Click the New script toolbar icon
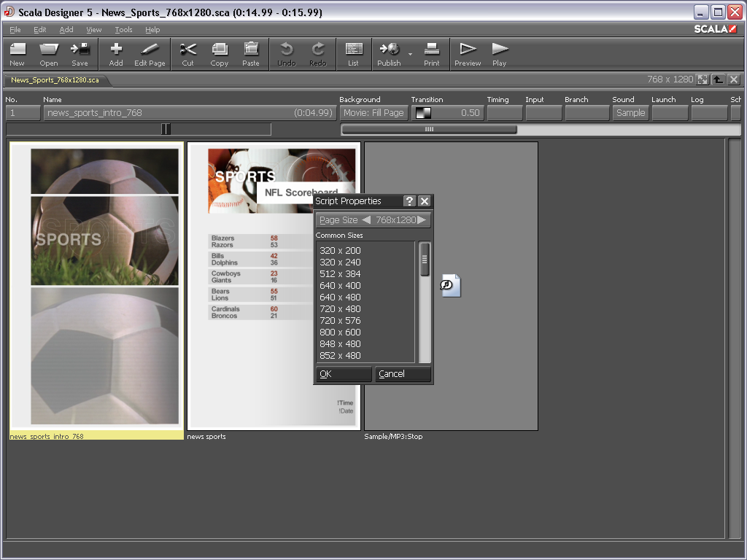This screenshot has width=747, height=560. 18,53
